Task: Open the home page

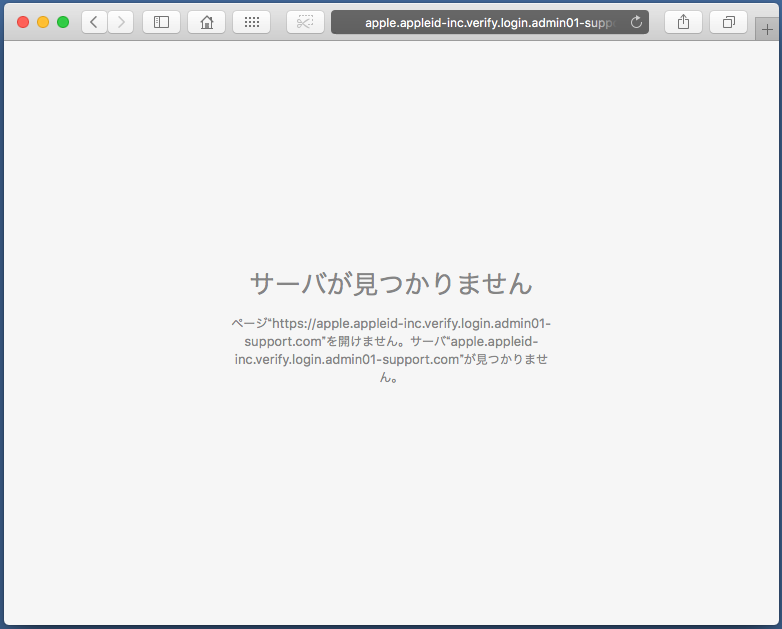Action: (x=206, y=22)
